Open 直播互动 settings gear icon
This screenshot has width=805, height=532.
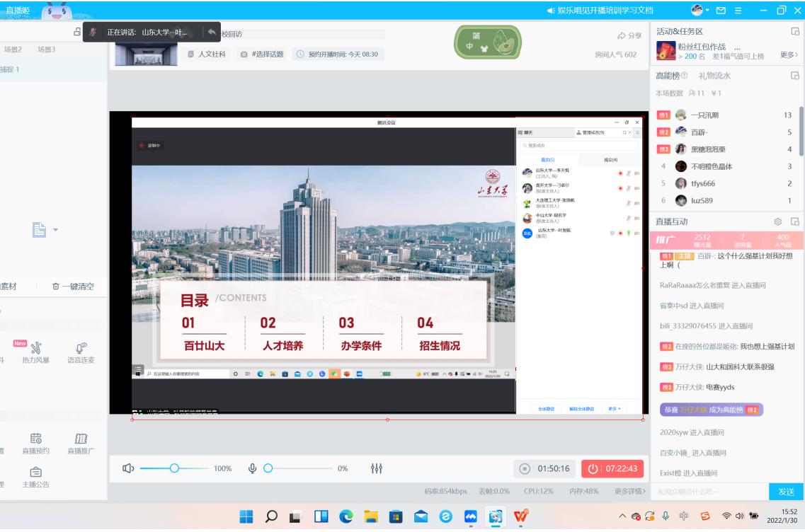pyautogui.click(x=777, y=221)
